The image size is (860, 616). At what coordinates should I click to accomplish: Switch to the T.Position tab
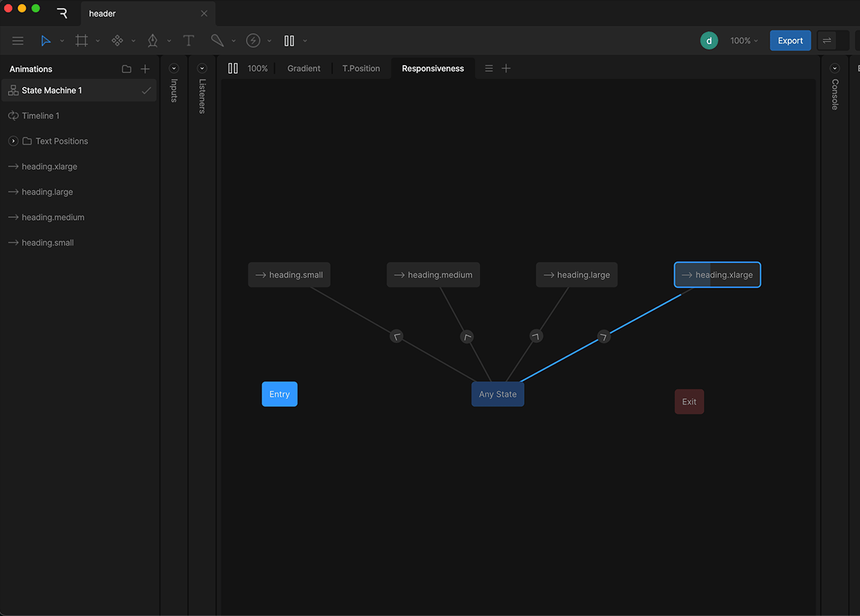(360, 68)
